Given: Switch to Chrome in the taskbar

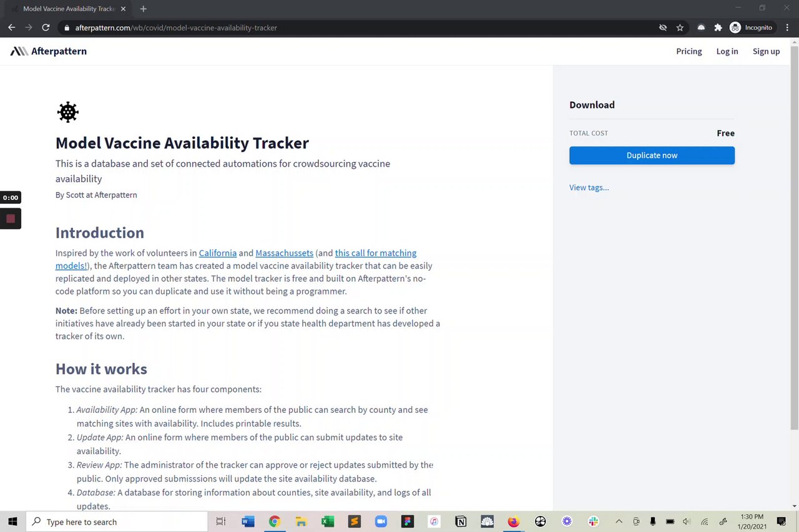Looking at the screenshot, I should (x=275, y=521).
